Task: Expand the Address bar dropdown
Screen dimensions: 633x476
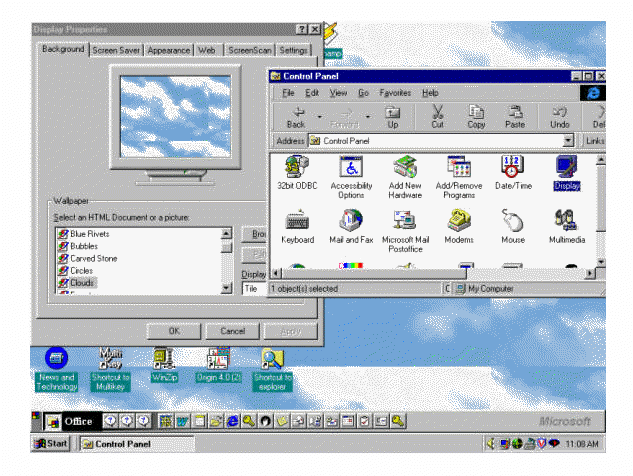Action: [568, 141]
